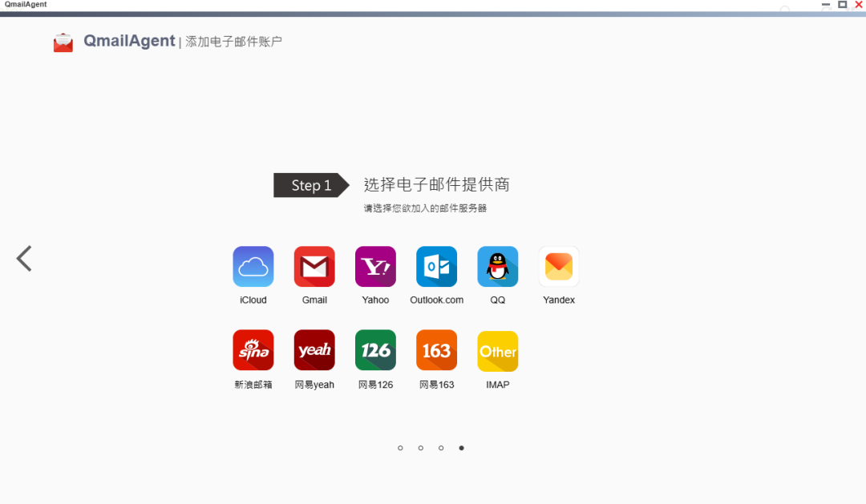Jump to the third page indicator dot
Image resolution: width=866 pixels, height=504 pixels.
[441, 448]
